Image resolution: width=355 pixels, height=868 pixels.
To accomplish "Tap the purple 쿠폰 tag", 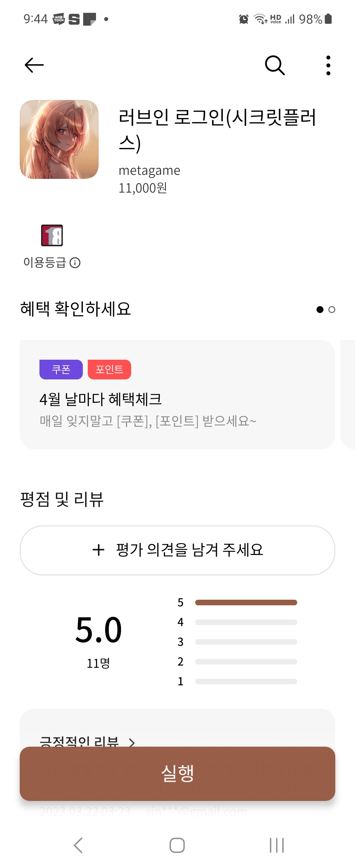I will pos(61,369).
